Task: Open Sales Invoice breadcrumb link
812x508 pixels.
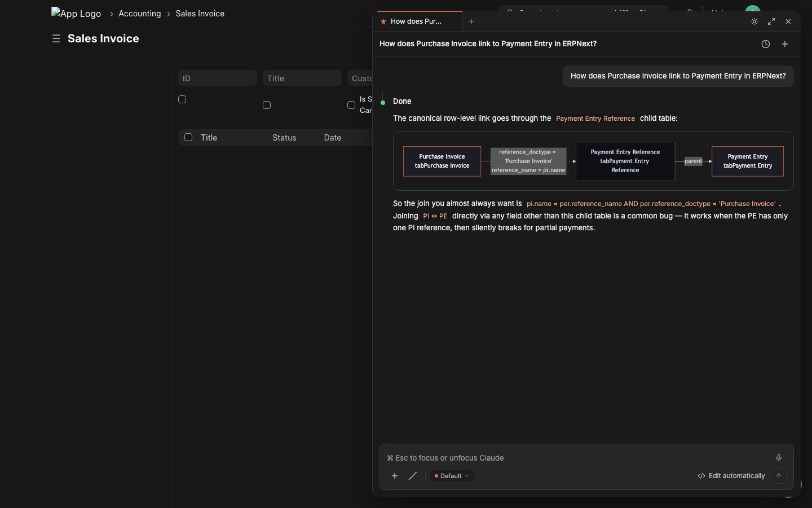Action: click(200, 14)
